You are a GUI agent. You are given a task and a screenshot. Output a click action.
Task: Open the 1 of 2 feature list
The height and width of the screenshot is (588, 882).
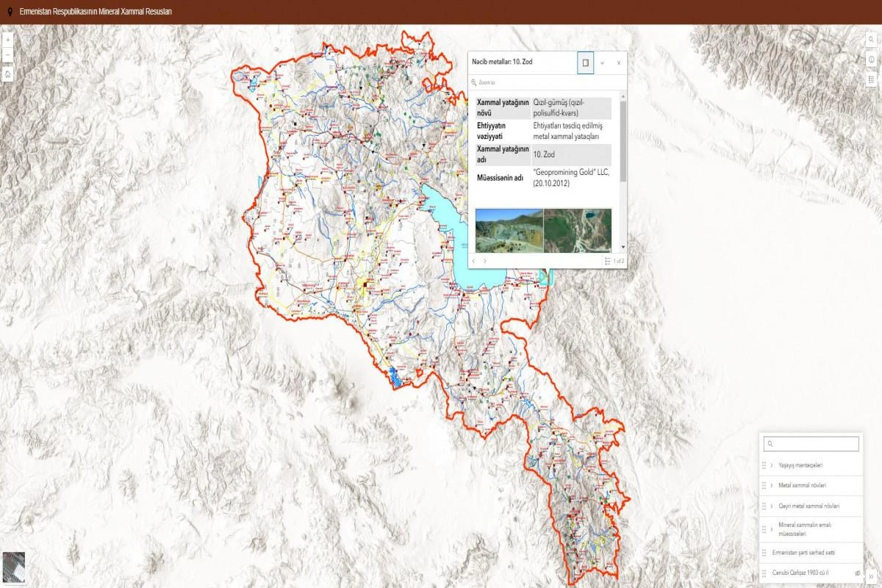[614, 261]
